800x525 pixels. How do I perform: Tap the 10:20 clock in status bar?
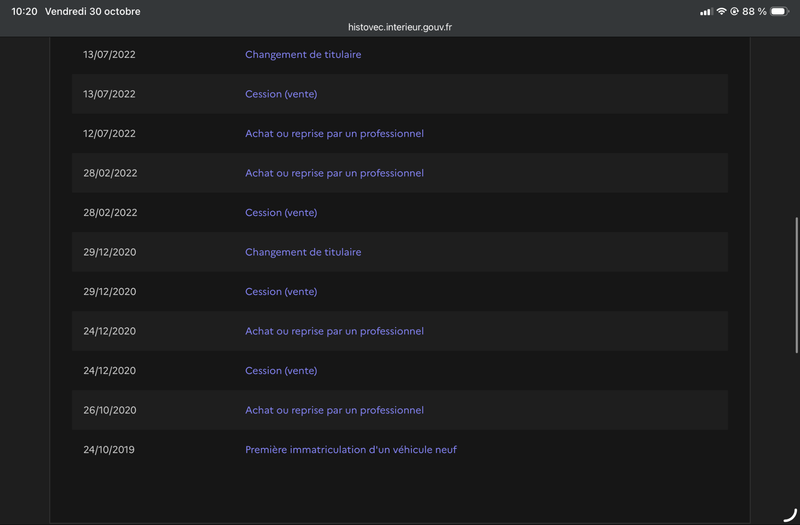click(24, 11)
